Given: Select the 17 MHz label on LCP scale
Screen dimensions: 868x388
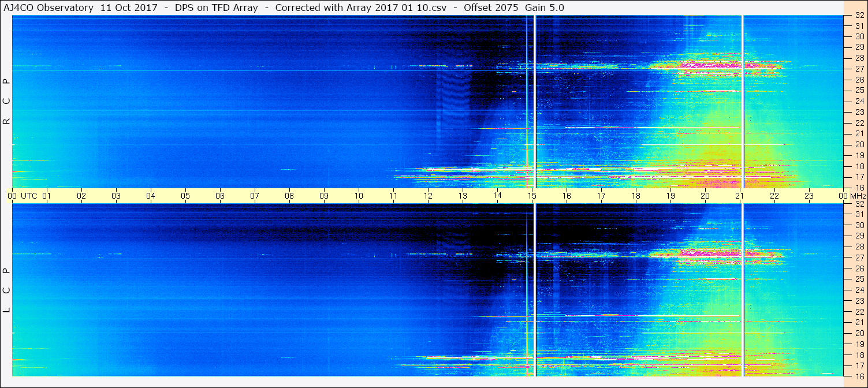Looking at the screenshot, I should pyautogui.click(x=859, y=365).
